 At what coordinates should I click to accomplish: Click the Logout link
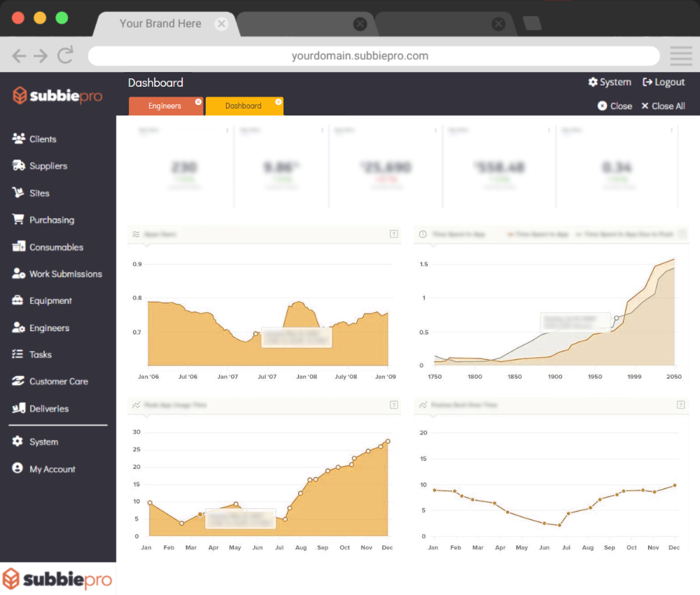click(664, 83)
